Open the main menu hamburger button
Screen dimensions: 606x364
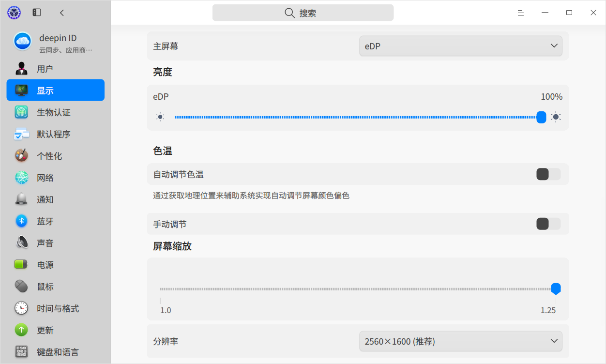click(521, 13)
